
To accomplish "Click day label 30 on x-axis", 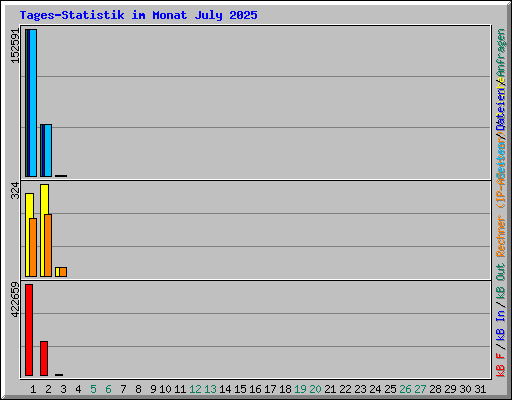I will [465, 389].
